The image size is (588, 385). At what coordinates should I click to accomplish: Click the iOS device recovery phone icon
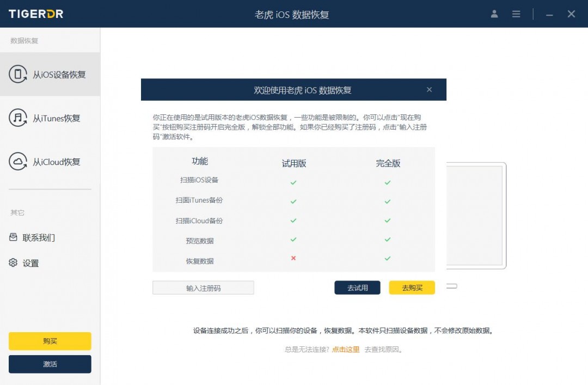tap(18, 74)
